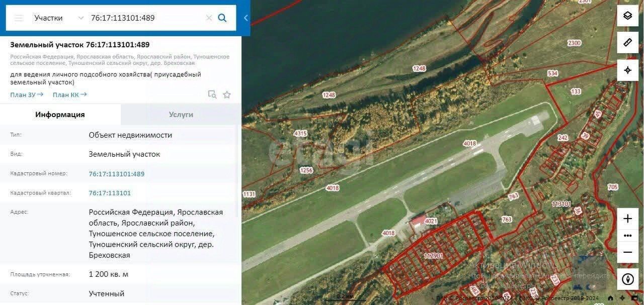Viewport: 644px width, 305px height.
Task: Click parcel label 705 on map
Action: point(612,187)
